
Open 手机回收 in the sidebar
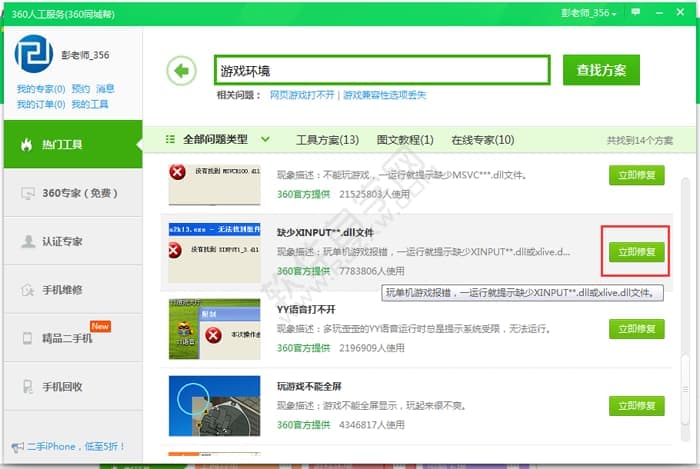point(71,387)
